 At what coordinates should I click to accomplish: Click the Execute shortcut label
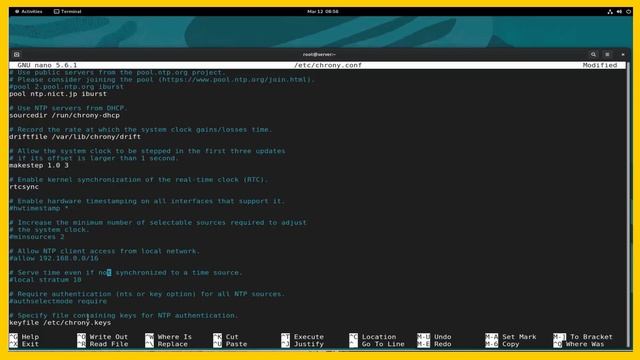click(309, 337)
